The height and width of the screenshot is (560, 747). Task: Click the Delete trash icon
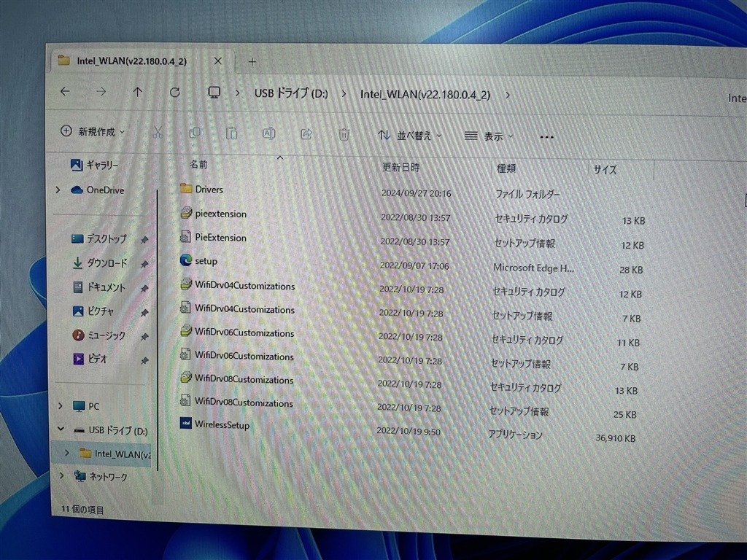[344, 135]
